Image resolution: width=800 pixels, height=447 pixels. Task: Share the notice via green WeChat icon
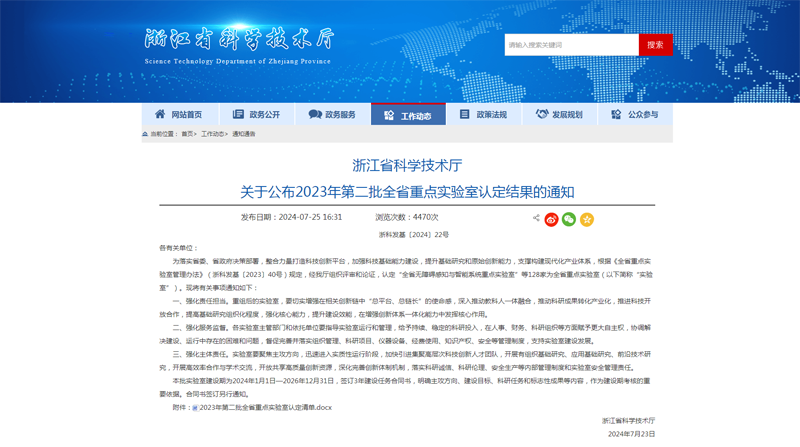click(x=569, y=219)
